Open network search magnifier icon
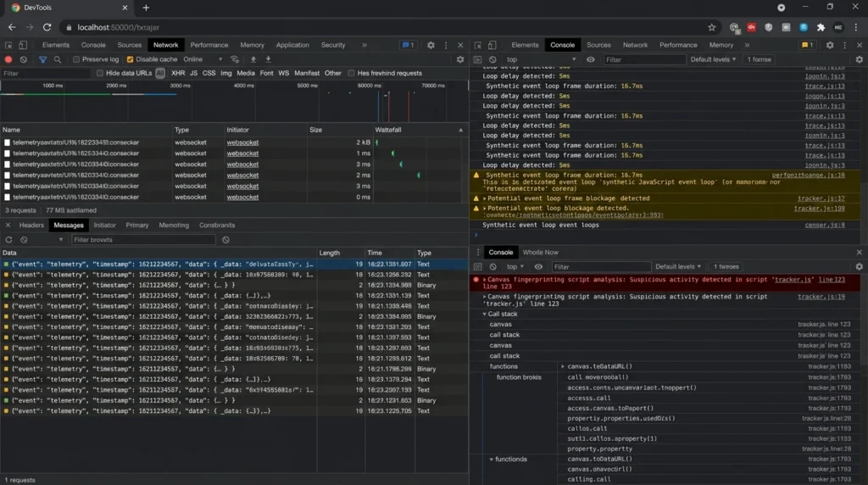This screenshot has height=485, width=868. click(x=57, y=59)
